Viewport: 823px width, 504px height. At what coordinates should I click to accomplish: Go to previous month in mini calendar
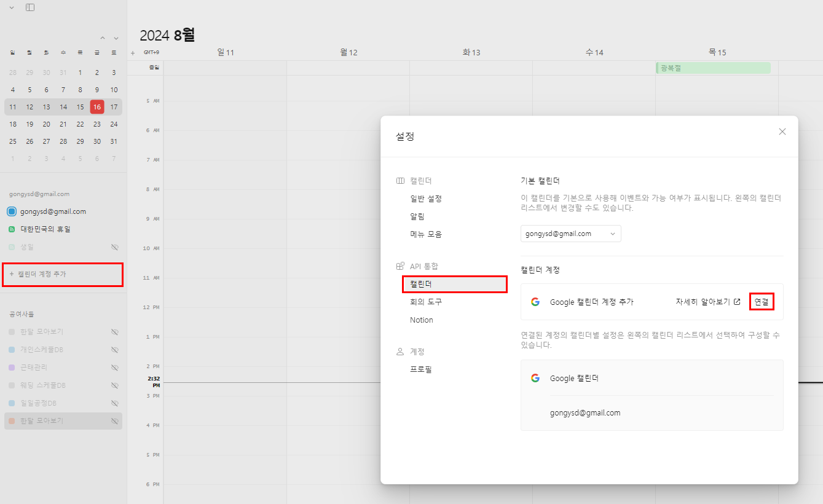tap(103, 38)
